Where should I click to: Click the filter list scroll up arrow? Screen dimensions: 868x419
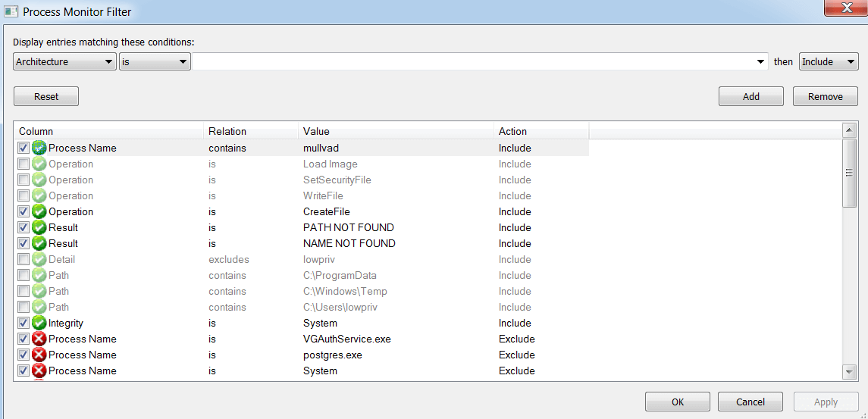848,130
